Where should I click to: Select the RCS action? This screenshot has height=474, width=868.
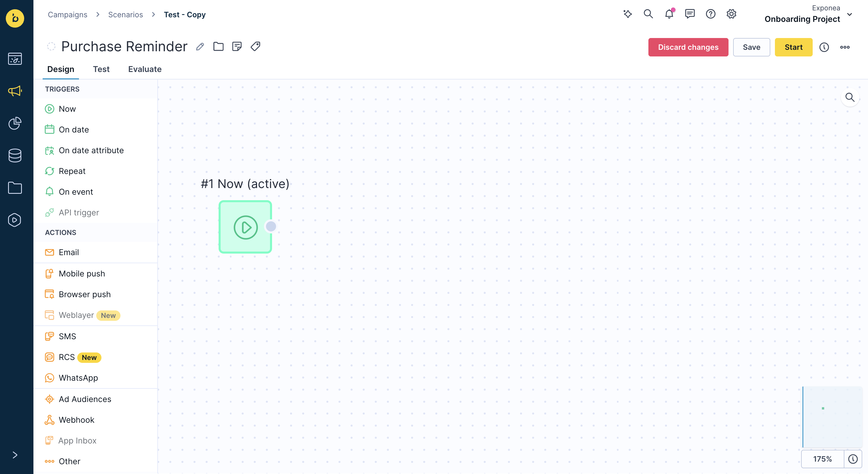(96, 357)
